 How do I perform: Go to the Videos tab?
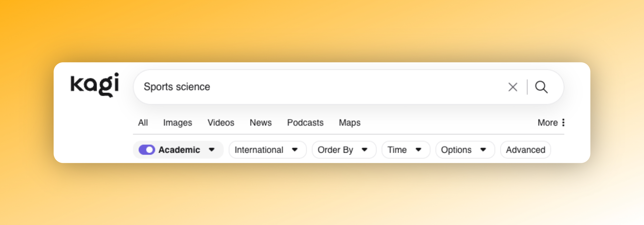221,123
